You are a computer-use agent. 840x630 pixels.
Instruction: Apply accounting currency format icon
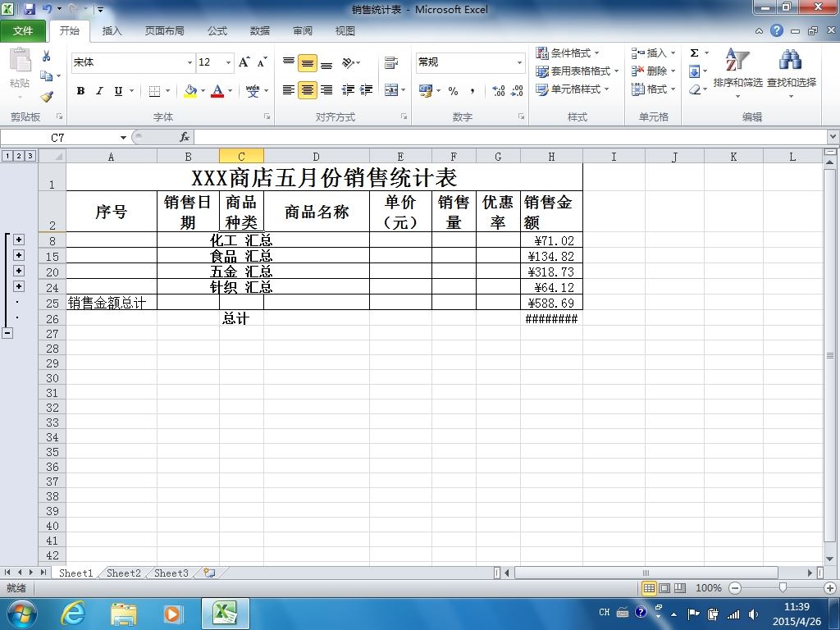426,90
